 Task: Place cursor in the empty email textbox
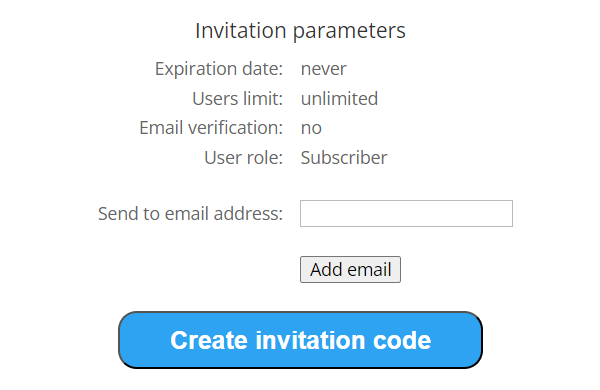click(x=406, y=213)
